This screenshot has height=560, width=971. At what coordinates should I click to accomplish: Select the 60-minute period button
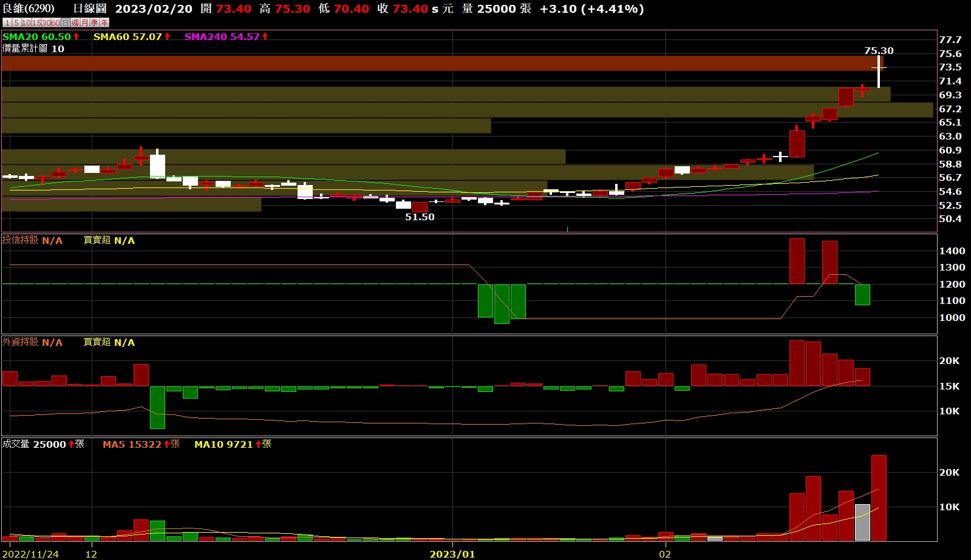click(x=56, y=22)
